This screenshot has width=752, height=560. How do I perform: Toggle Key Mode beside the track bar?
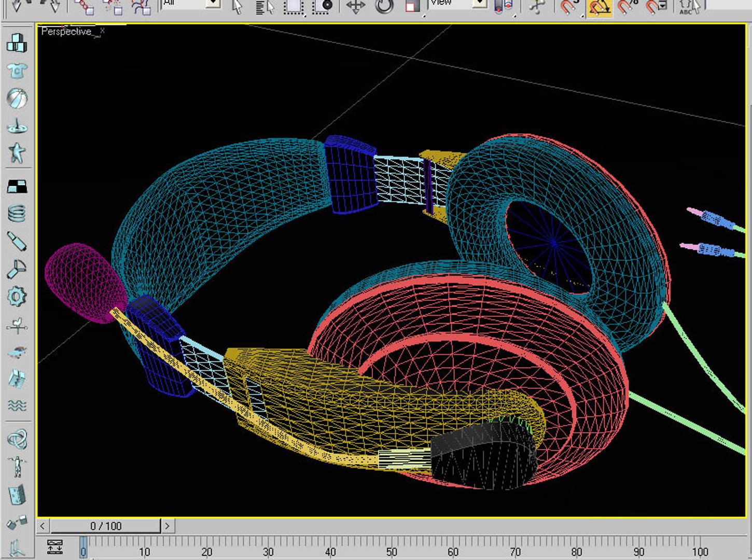pyautogui.click(x=55, y=547)
